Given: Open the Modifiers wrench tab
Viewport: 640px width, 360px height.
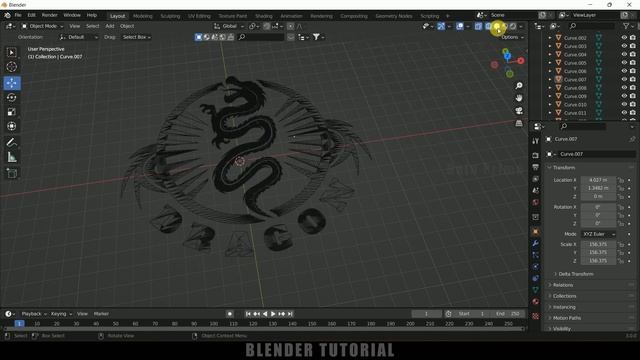Looking at the screenshot, I should [x=536, y=243].
